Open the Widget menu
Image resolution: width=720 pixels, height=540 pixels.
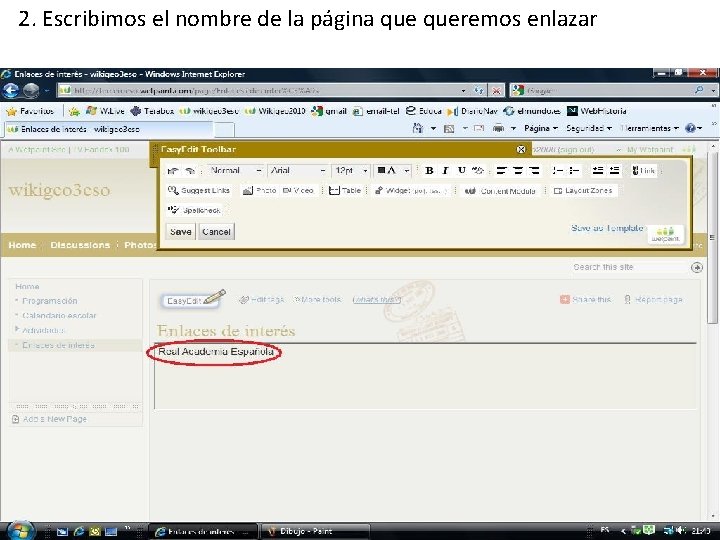click(x=411, y=190)
